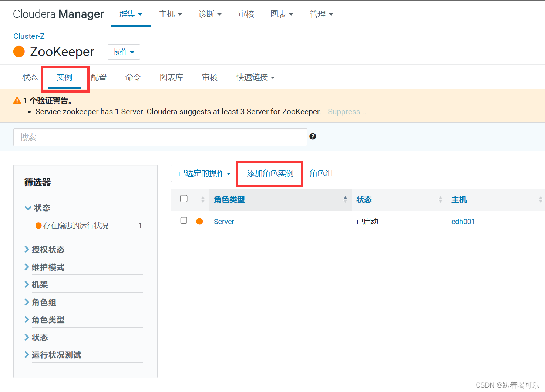Open the 快速链接 dropdown
545x392 pixels.
click(256, 77)
